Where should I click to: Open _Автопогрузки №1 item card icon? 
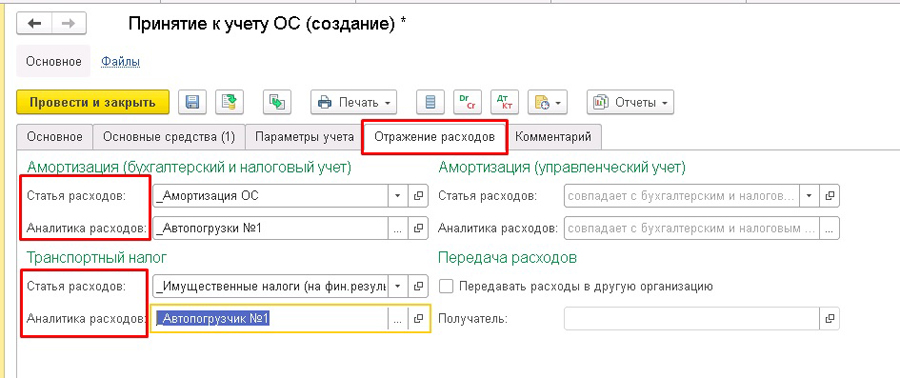point(418,228)
